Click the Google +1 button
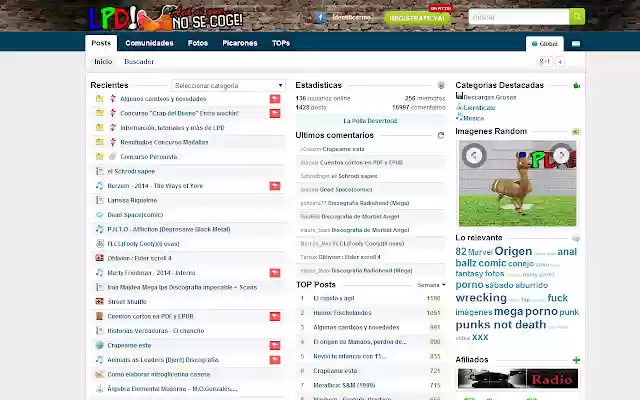The width and height of the screenshot is (640, 400). click(x=545, y=62)
